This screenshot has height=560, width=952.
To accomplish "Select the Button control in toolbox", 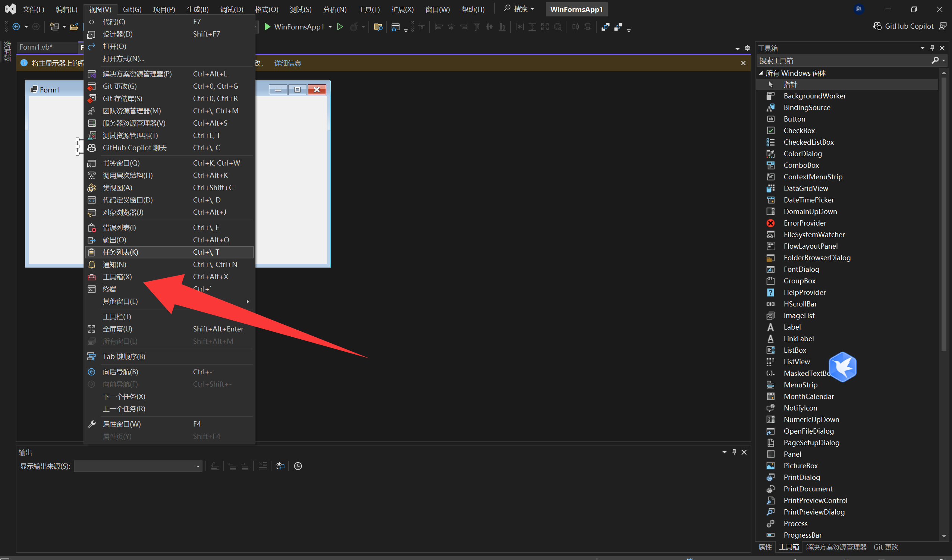I will click(x=794, y=119).
